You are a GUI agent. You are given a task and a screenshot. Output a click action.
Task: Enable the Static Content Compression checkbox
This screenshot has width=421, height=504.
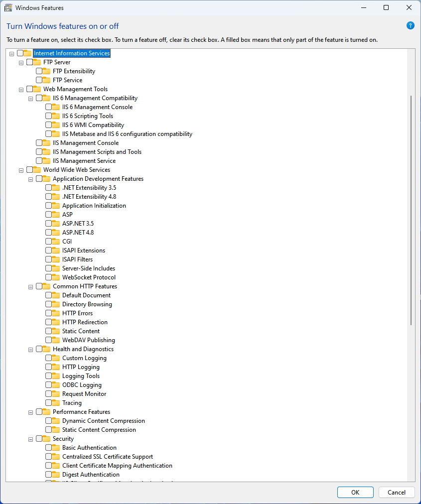[48, 430]
